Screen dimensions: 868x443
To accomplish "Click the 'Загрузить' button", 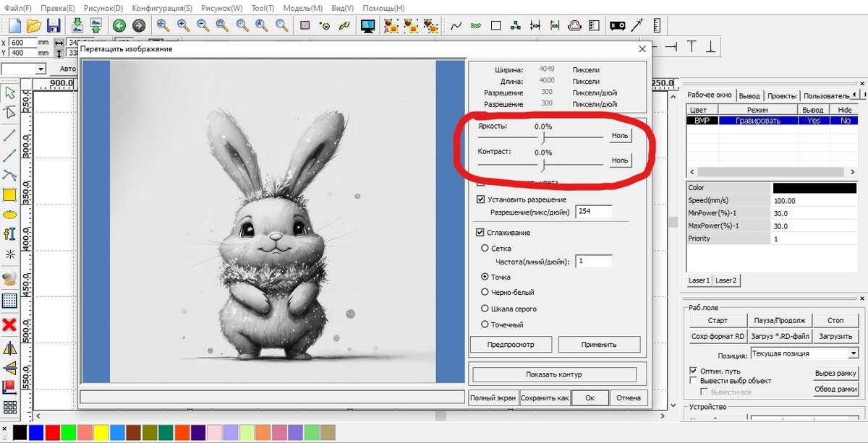I will (x=835, y=336).
